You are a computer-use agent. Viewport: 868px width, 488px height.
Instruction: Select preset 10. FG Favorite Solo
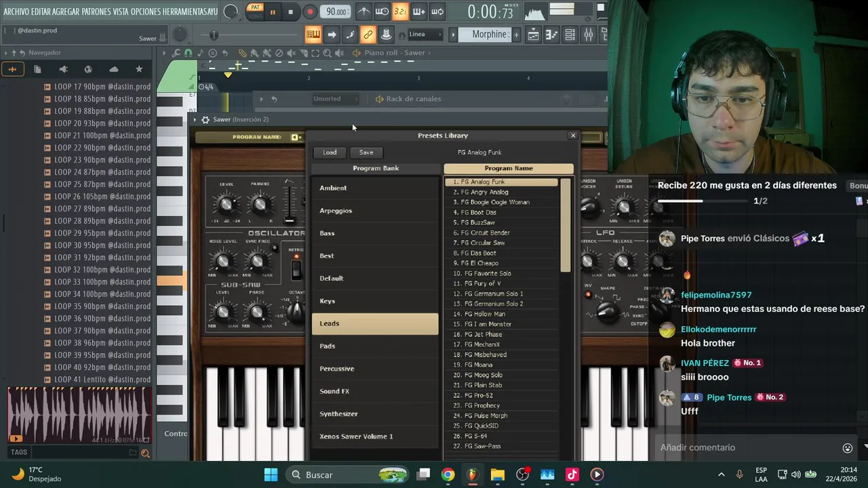(x=501, y=274)
